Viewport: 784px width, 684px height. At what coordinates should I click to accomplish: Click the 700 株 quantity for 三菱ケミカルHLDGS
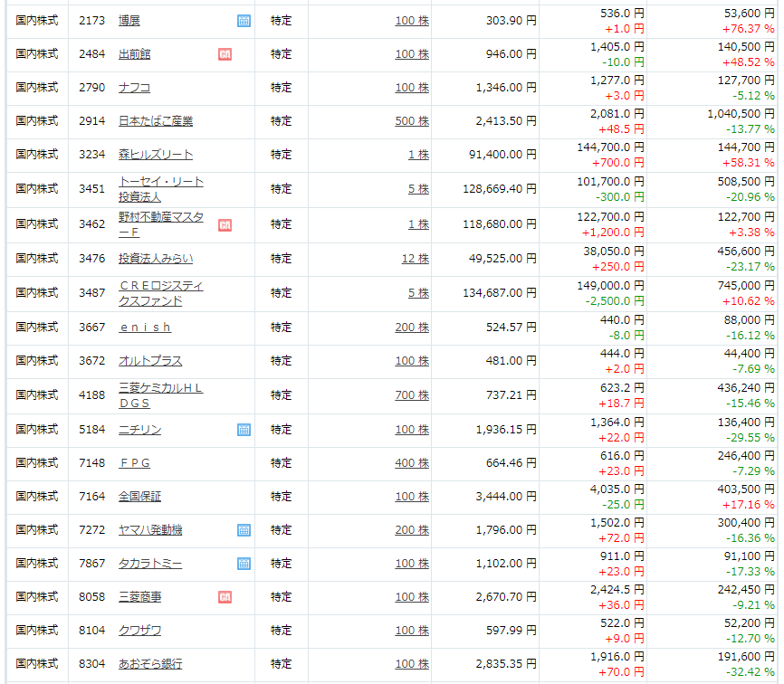[412, 395]
